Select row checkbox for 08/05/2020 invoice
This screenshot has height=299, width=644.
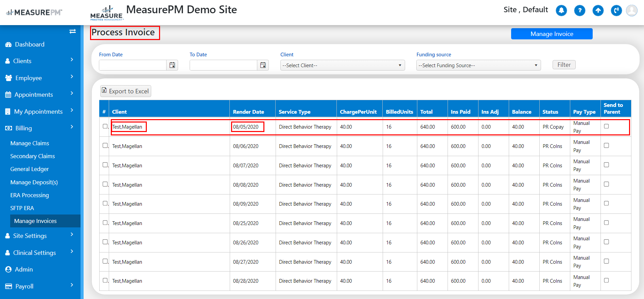click(105, 126)
